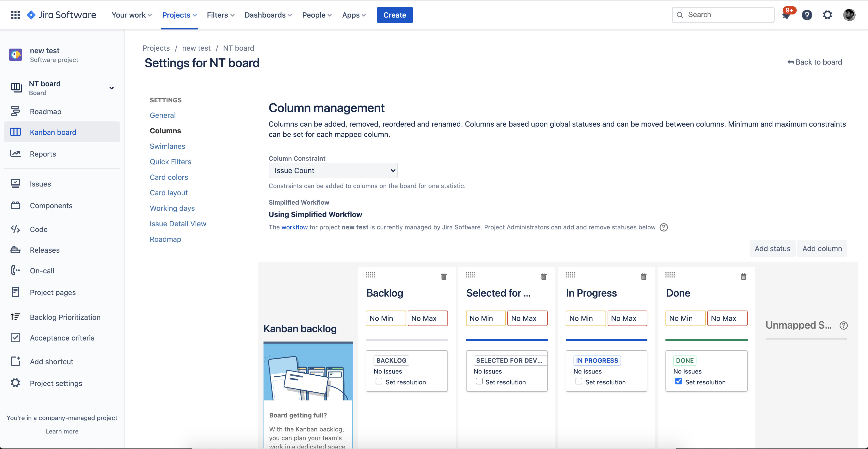
Task: Go back via Back to board link
Action: coord(815,62)
